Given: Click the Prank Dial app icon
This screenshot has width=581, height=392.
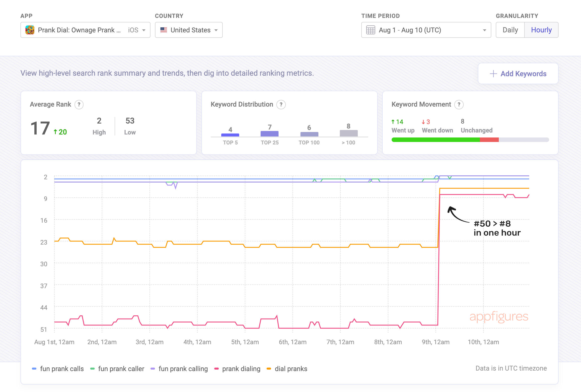Looking at the screenshot, I should [30, 30].
